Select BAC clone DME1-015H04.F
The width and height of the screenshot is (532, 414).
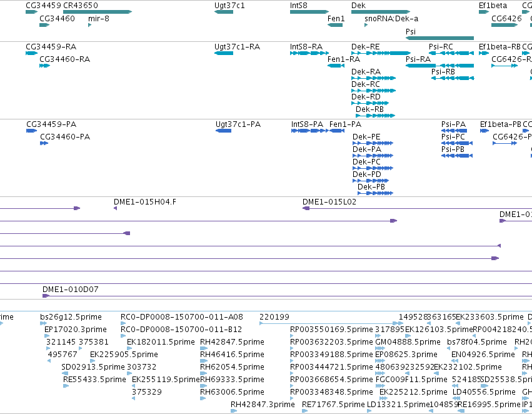click(x=116, y=208)
